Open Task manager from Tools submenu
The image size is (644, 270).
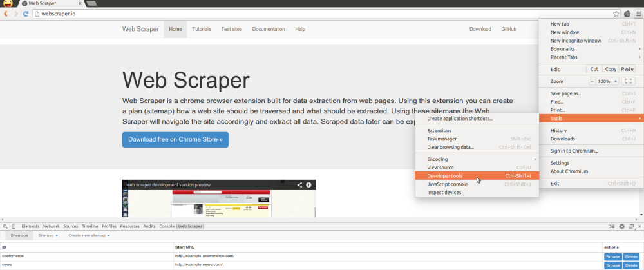click(x=477, y=139)
